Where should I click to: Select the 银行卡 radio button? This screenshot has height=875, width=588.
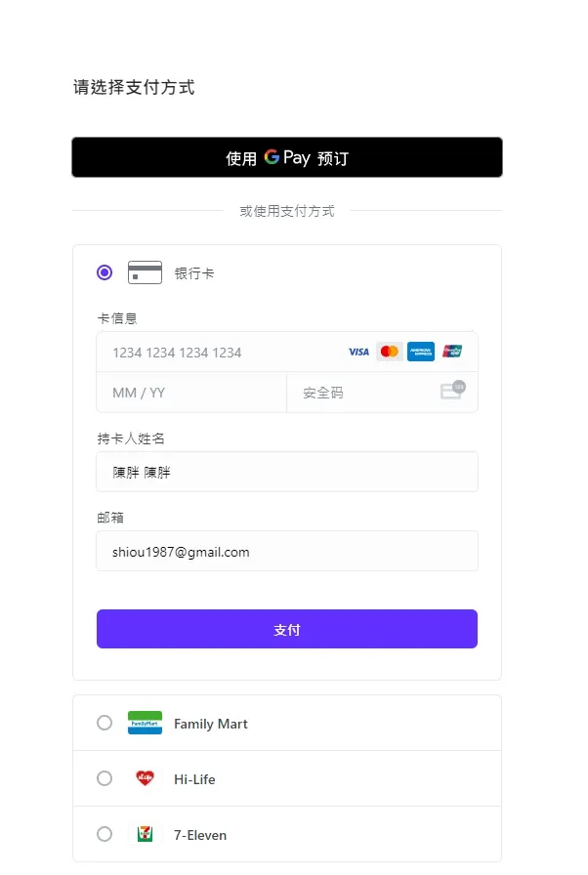[x=105, y=272]
